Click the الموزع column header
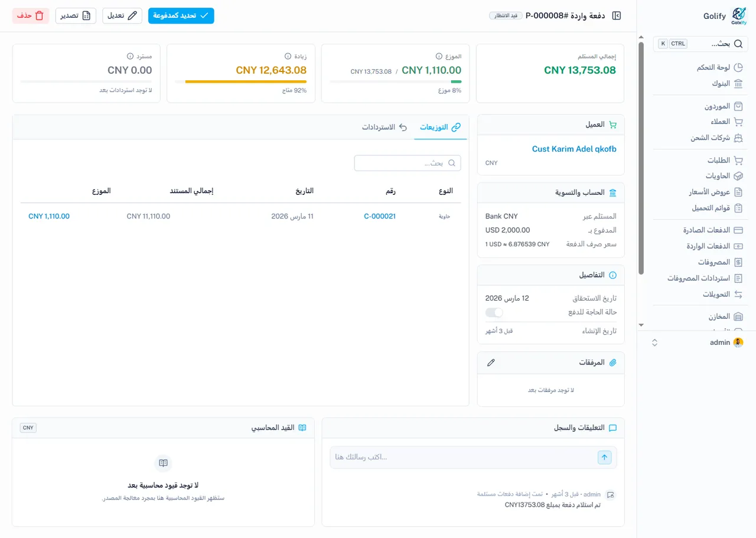 [102, 191]
